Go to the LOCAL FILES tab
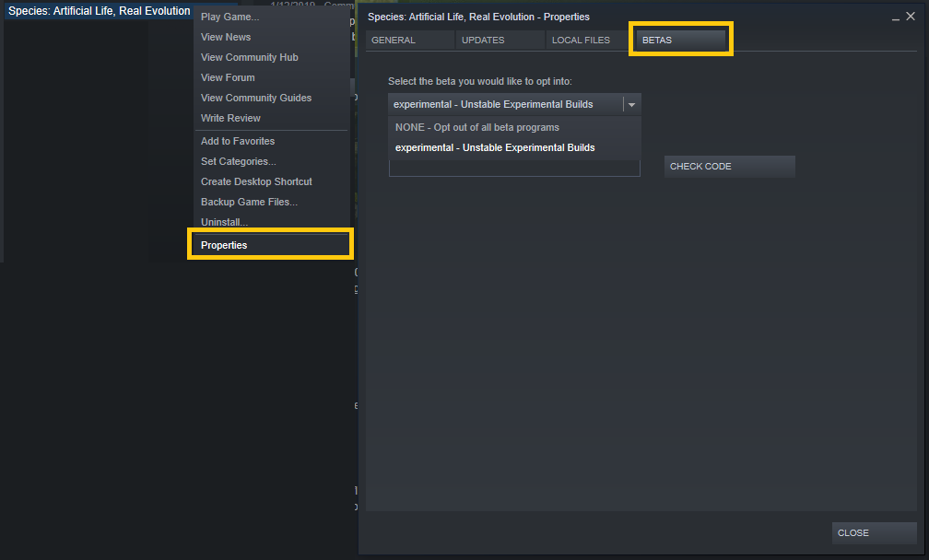Image resolution: width=929 pixels, height=560 pixels. 581,41
